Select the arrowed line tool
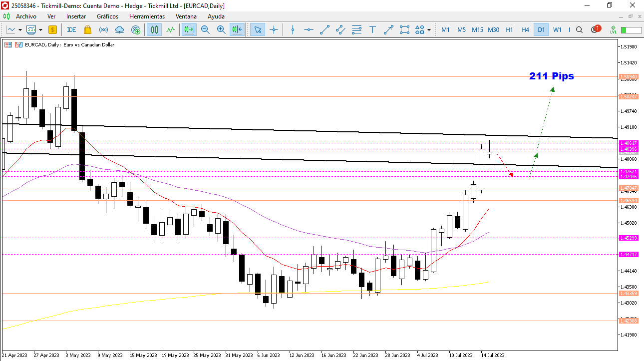644x361 pixels. 388,29
